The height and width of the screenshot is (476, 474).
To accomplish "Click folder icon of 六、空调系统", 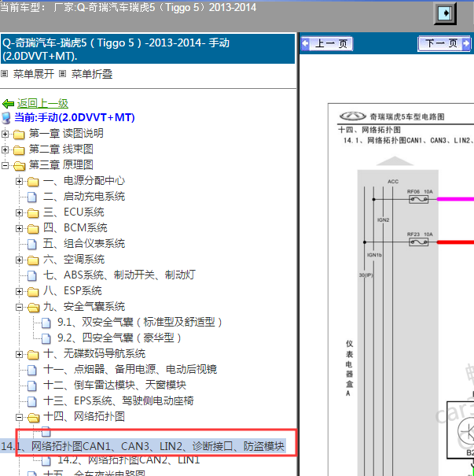I will [33, 260].
